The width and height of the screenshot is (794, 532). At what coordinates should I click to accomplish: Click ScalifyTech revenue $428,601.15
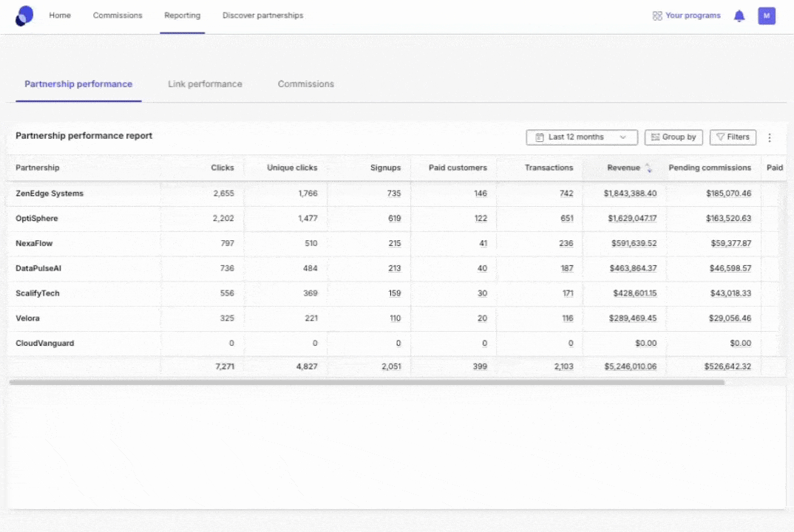click(635, 293)
